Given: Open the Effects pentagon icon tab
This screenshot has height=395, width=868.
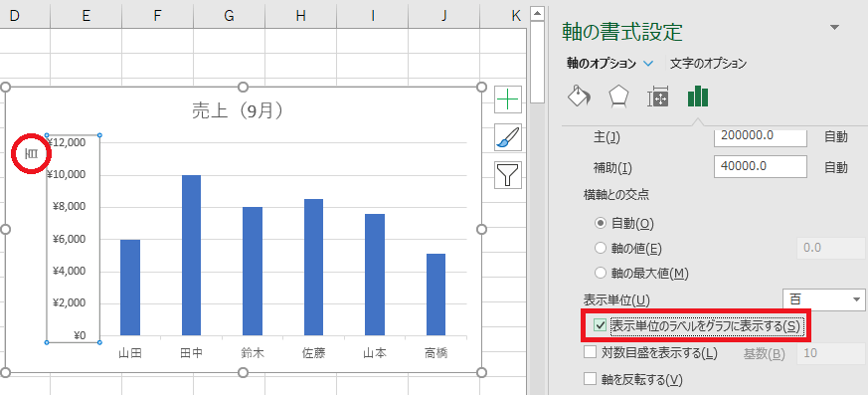Looking at the screenshot, I should (x=618, y=97).
